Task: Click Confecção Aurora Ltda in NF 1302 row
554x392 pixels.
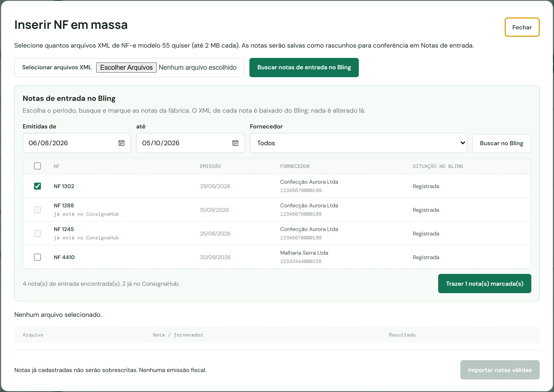Action: [x=309, y=182]
